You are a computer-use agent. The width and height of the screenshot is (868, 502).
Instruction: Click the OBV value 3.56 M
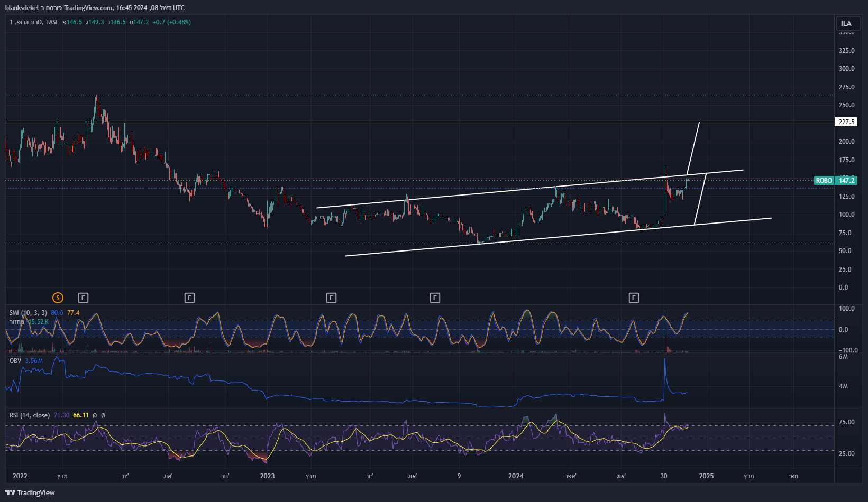point(34,361)
